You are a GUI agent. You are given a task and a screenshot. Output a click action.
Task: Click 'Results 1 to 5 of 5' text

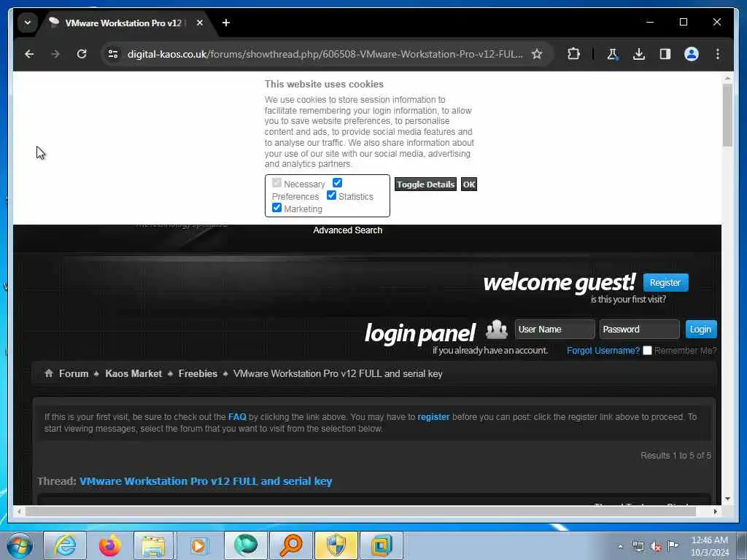pyautogui.click(x=676, y=456)
